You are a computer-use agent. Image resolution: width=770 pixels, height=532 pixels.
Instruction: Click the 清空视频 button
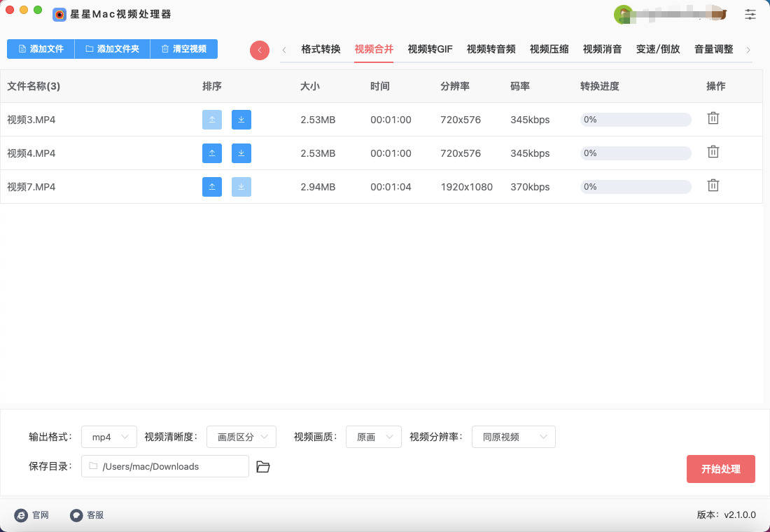pyautogui.click(x=183, y=49)
